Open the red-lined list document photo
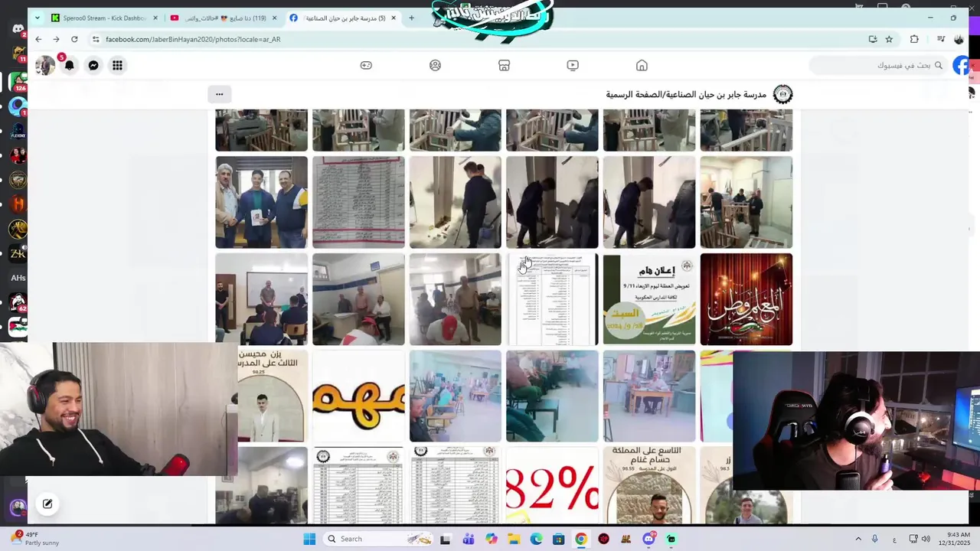 coord(358,202)
